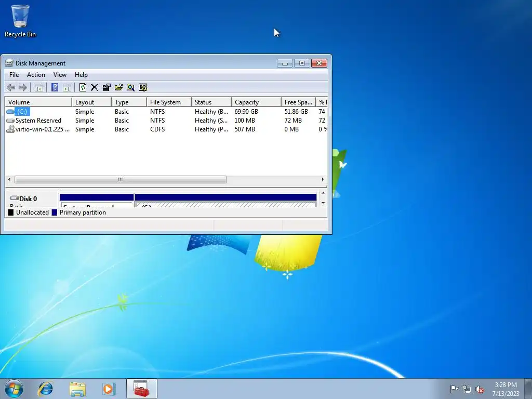
Task: Open Action Center flag tray icon
Action: 454,389
